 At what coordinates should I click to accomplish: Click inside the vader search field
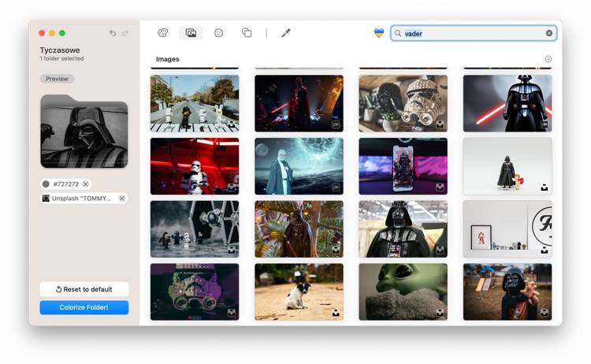(474, 33)
